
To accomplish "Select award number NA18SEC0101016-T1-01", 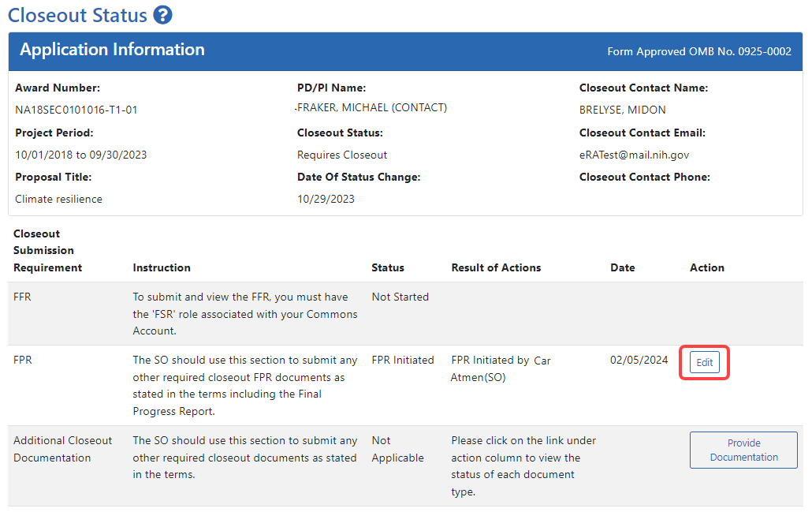I will [76, 110].
